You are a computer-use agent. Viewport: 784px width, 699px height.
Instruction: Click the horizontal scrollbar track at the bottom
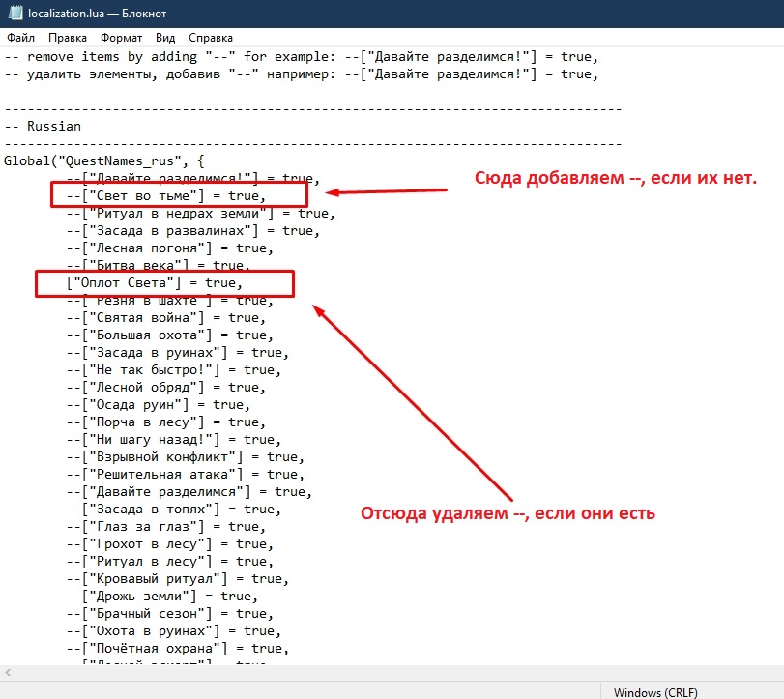[387, 671]
